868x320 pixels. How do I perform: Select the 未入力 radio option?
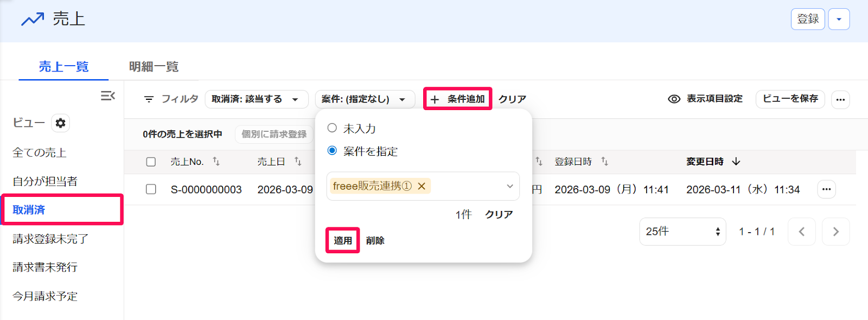pos(332,128)
